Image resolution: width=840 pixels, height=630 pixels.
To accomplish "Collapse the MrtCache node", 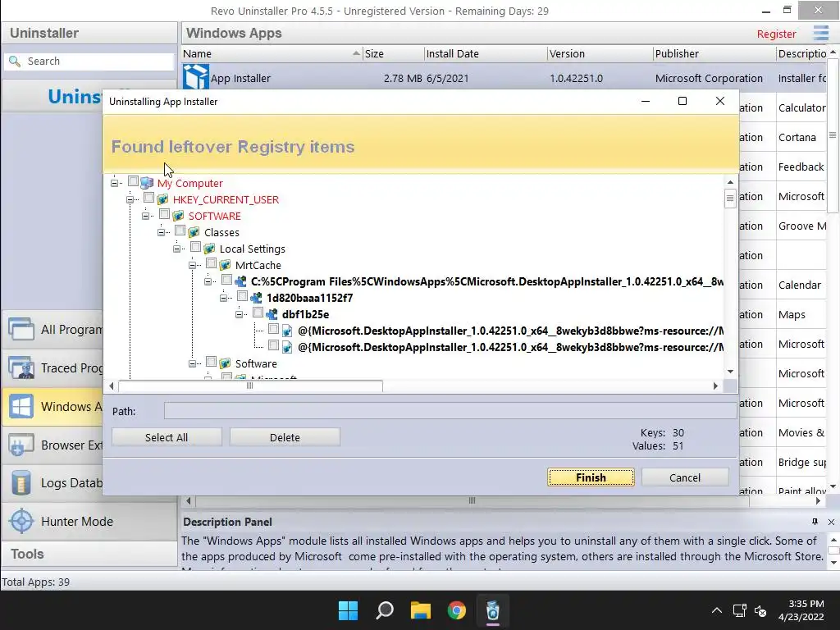I will (192, 265).
